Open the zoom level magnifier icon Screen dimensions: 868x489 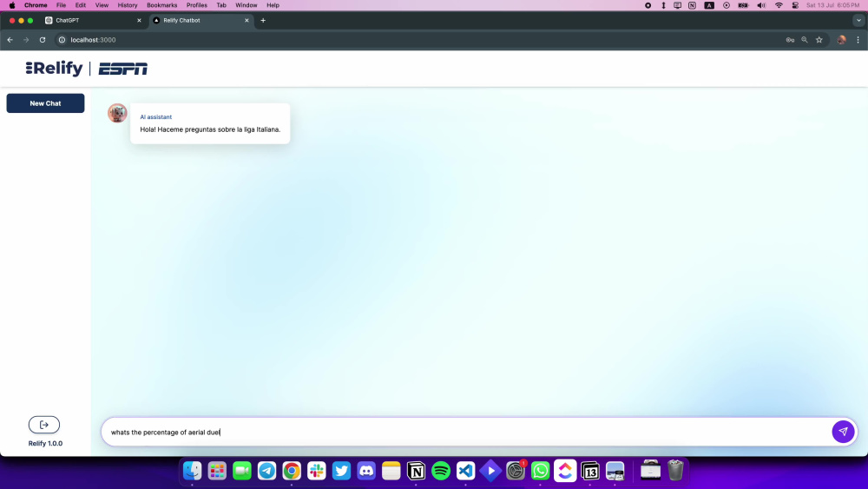tap(805, 40)
